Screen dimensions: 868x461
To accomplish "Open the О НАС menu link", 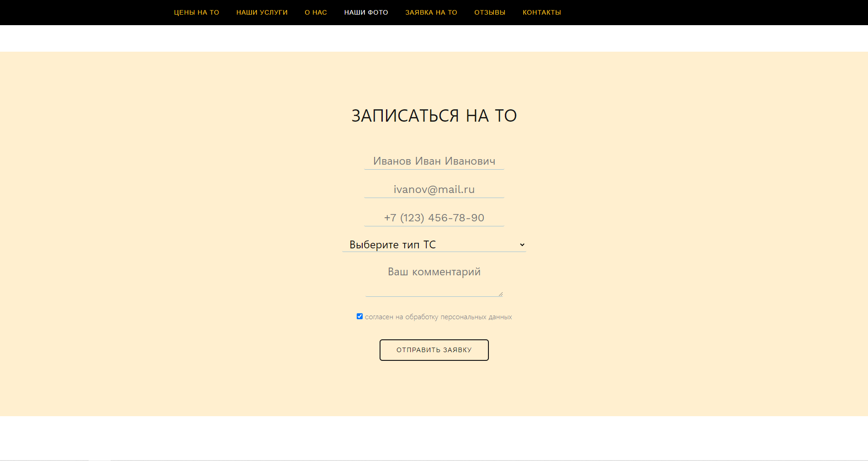I will tap(316, 12).
